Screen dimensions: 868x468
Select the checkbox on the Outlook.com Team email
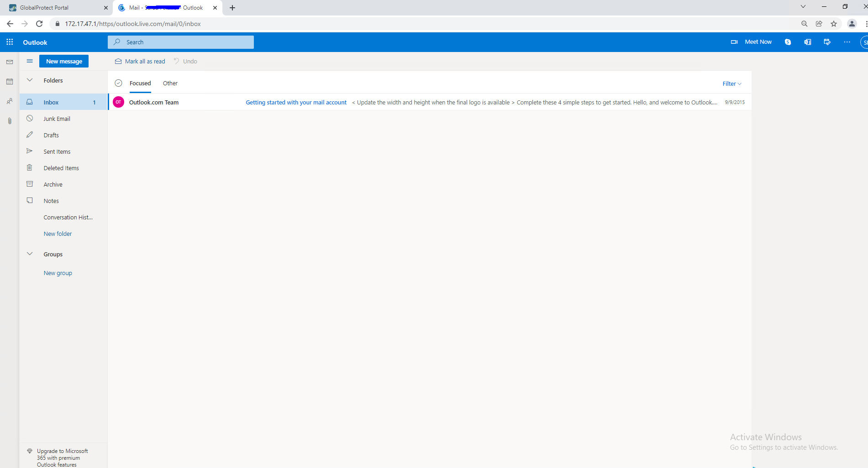118,102
